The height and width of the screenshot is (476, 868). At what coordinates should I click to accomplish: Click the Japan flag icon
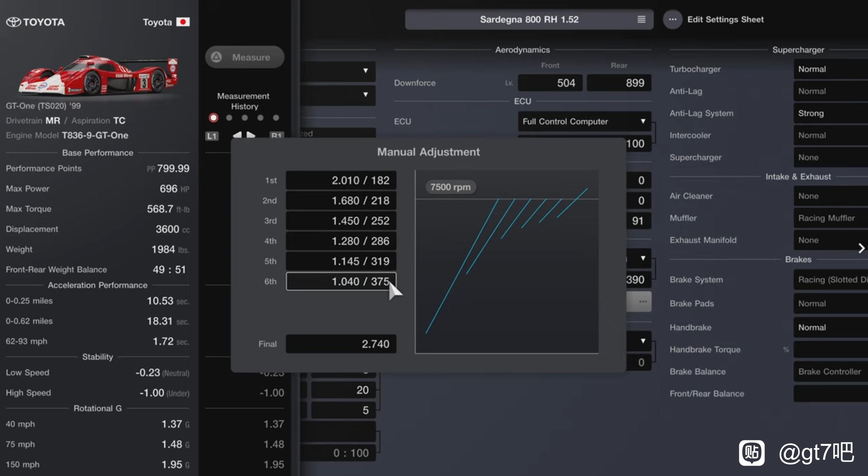(183, 22)
